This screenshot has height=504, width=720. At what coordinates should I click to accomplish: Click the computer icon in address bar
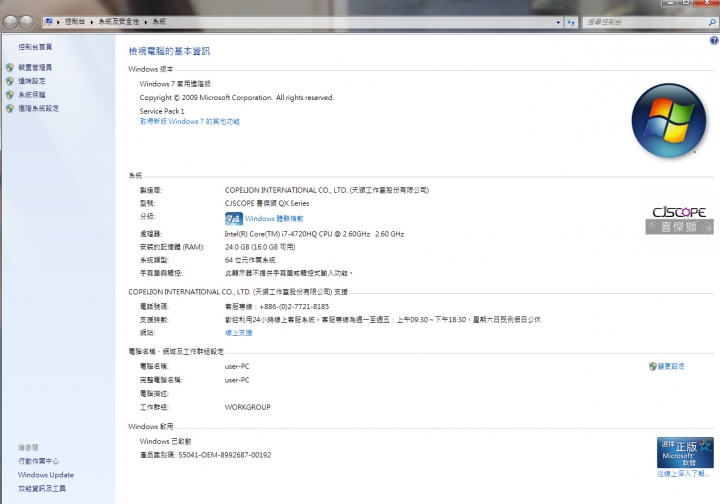pyautogui.click(x=49, y=22)
